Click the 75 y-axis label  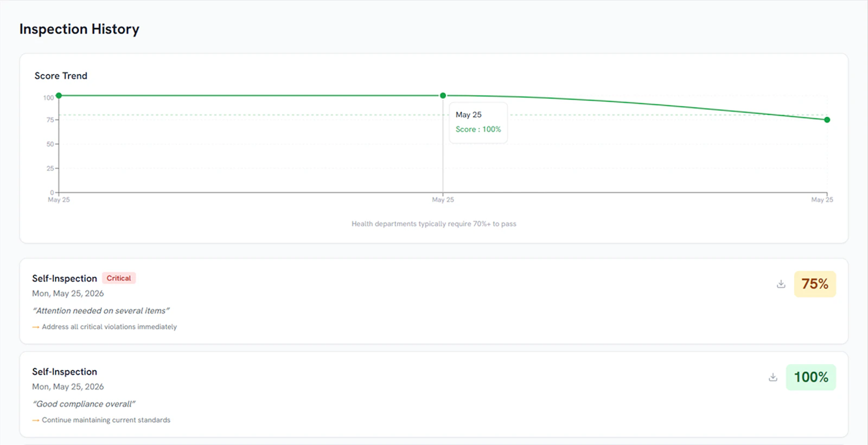[x=50, y=120]
